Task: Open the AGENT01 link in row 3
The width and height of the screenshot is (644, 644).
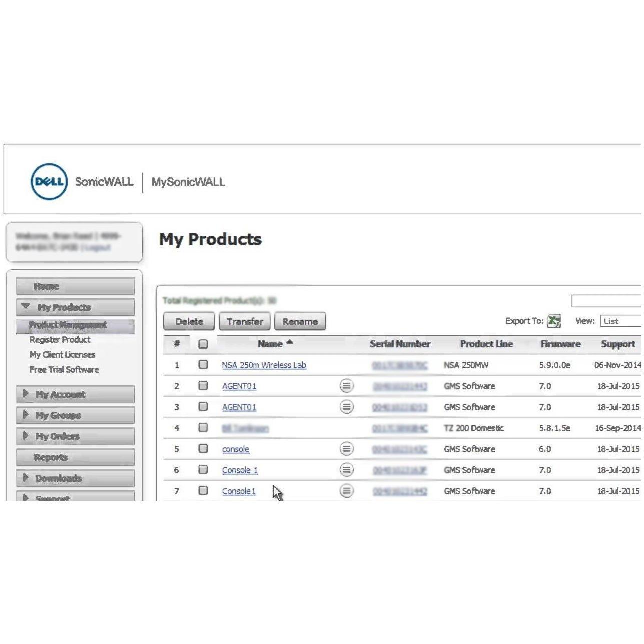Action: 239,407
